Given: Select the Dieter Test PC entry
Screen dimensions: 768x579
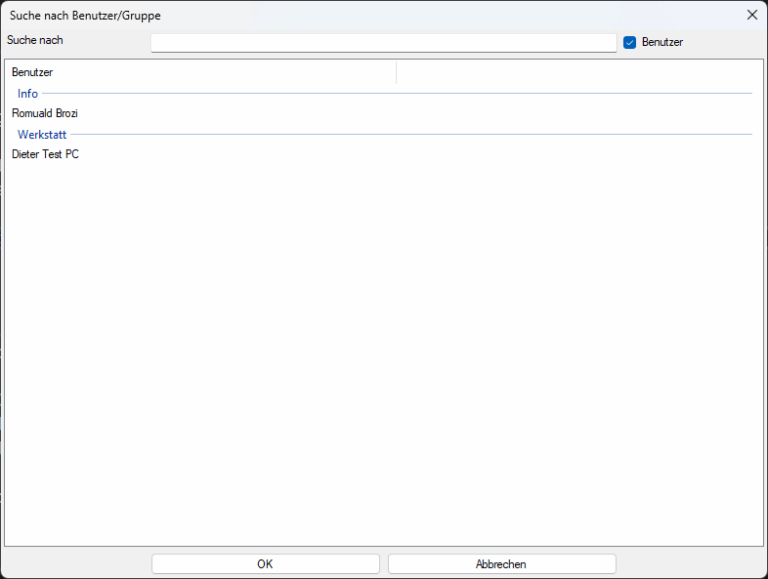Looking at the screenshot, I should click(x=45, y=154).
